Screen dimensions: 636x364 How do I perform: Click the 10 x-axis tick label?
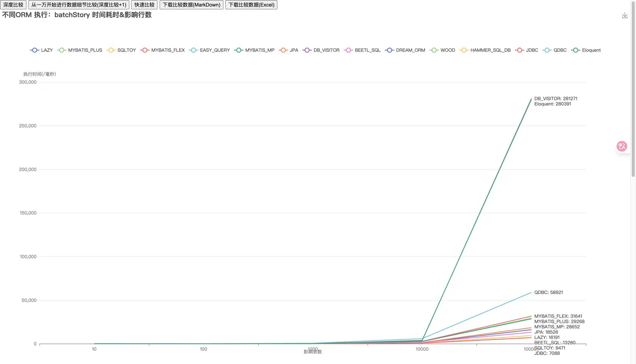tap(94, 349)
